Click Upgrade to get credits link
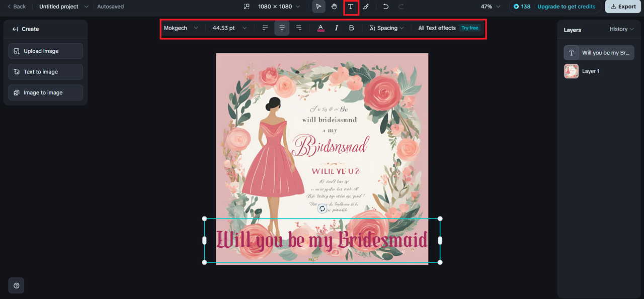644x299 pixels. [566, 7]
